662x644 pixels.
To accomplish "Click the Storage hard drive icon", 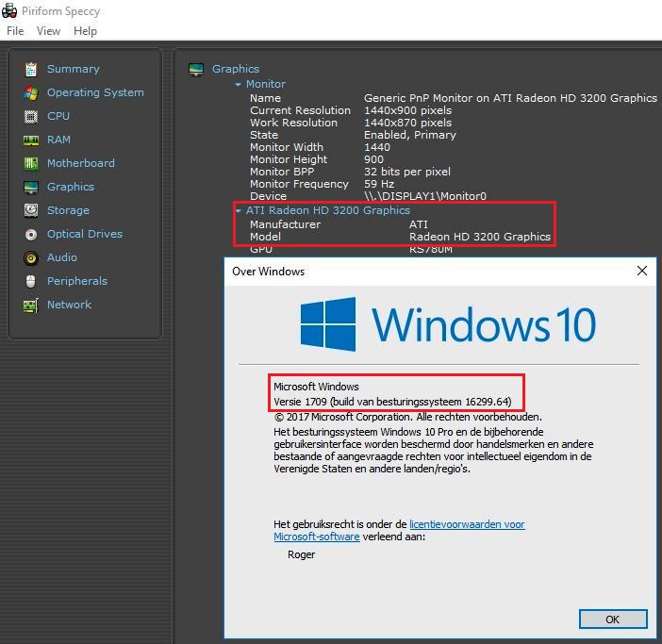I will 31,210.
